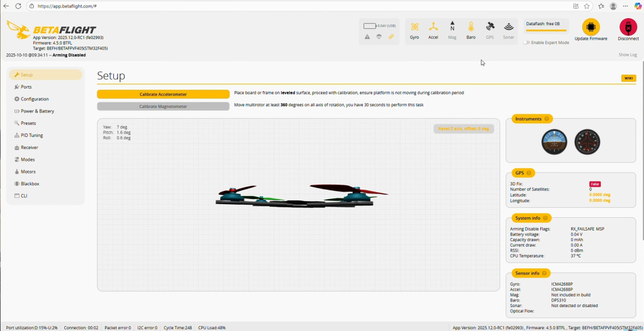Click Show Log to expand log
The width and height of the screenshot is (644, 331).
628,55
